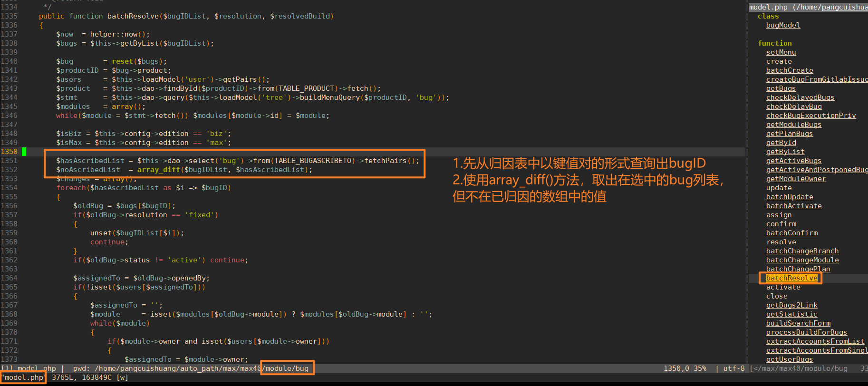Select getStatistic function in tag list
The height and width of the screenshot is (386, 868).
pyautogui.click(x=791, y=314)
